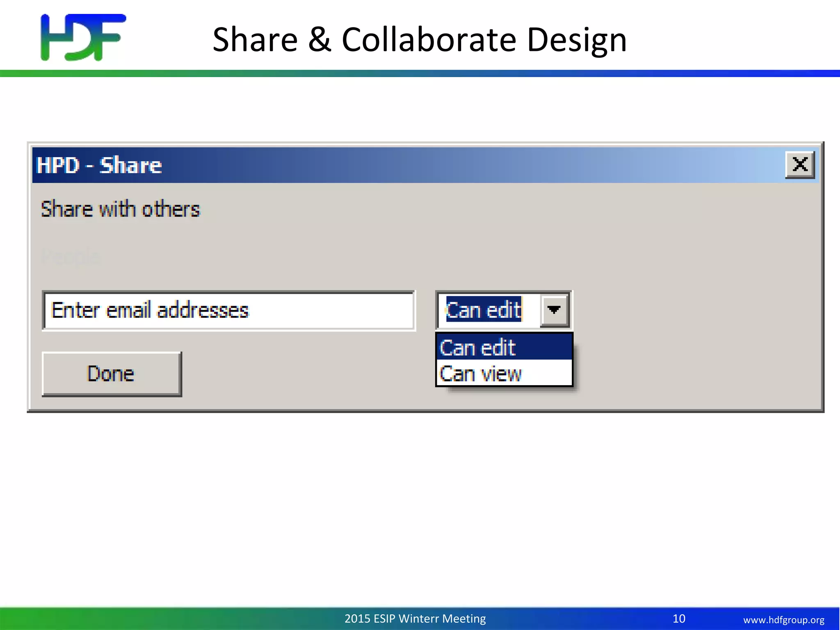Click the 'Share with others' label
840x630 pixels.
pos(120,209)
